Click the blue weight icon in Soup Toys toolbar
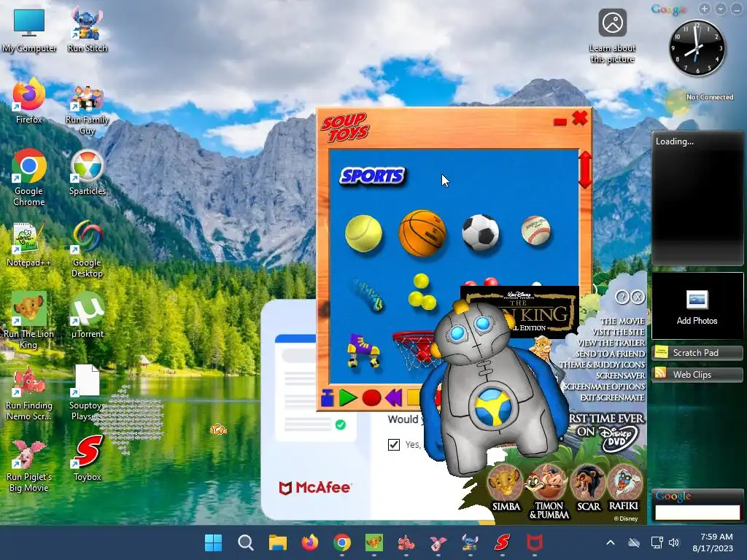 click(x=328, y=397)
